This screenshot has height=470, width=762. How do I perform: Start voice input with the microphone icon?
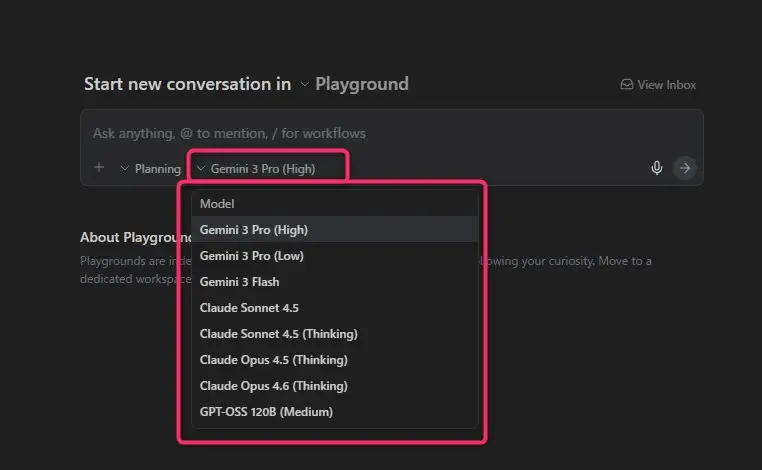click(x=657, y=168)
